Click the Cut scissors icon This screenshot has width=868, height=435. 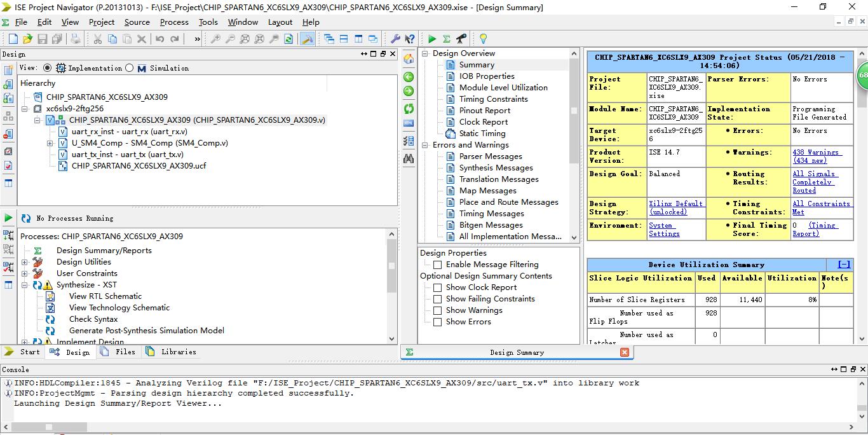[x=97, y=39]
